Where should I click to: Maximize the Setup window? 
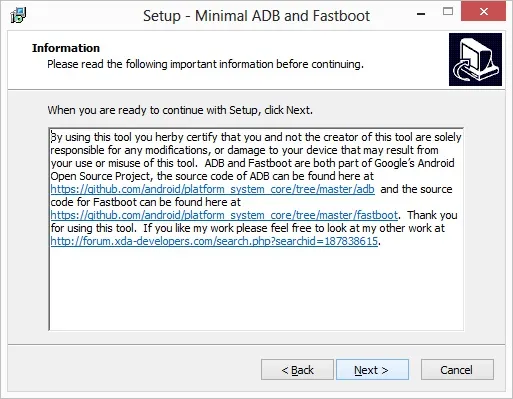pyautogui.click(x=448, y=12)
